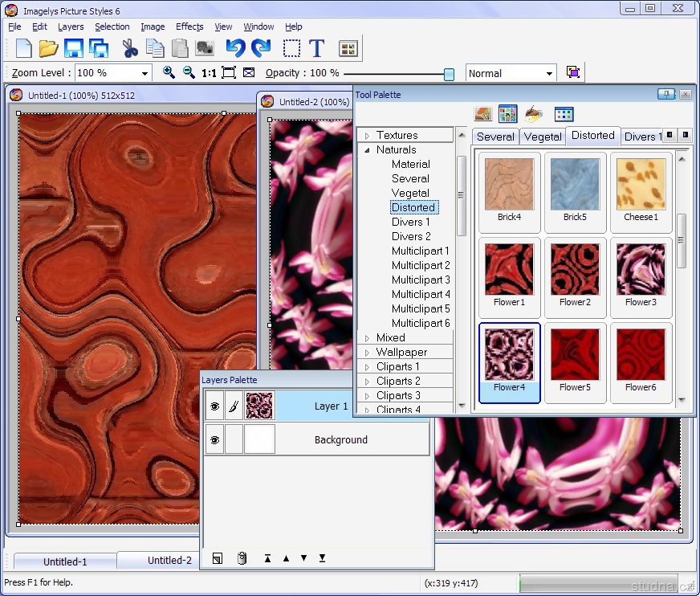The width and height of the screenshot is (700, 596).
Task: Click the Undo arrow icon
Action: click(234, 48)
